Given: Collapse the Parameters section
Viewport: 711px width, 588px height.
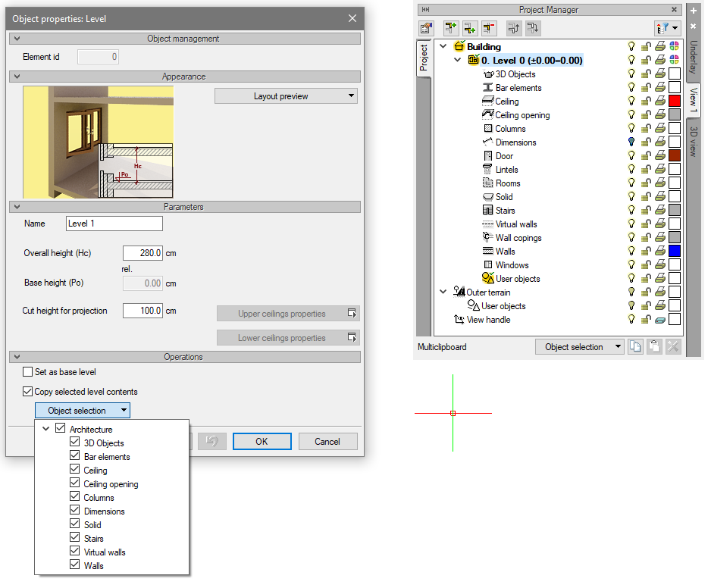Looking at the screenshot, I should pos(17,206).
